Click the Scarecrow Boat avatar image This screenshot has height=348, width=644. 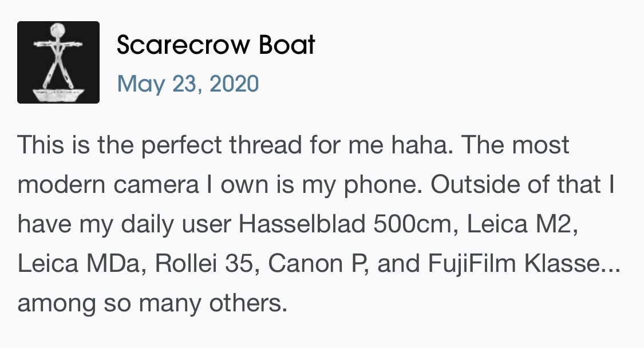(x=58, y=62)
